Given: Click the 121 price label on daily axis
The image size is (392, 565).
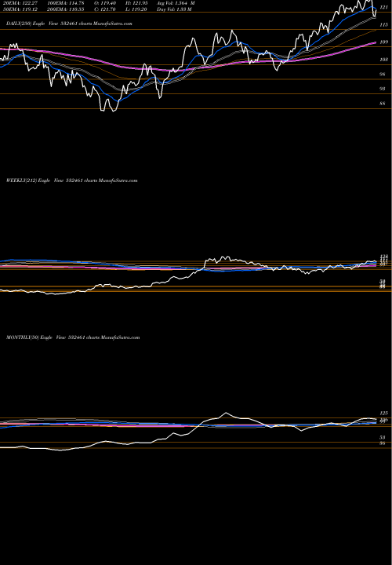Looking at the screenshot, I should pos(383,7).
